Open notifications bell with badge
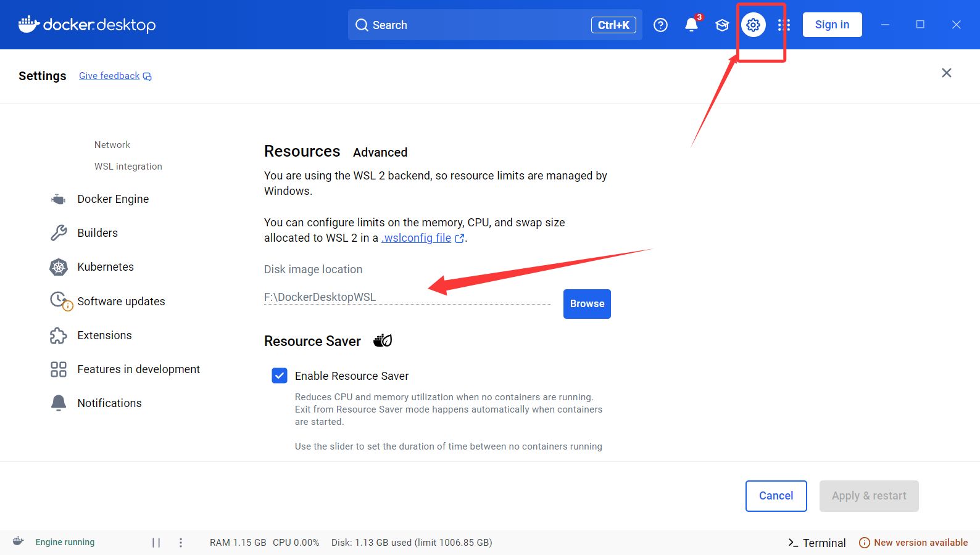 [x=692, y=25]
